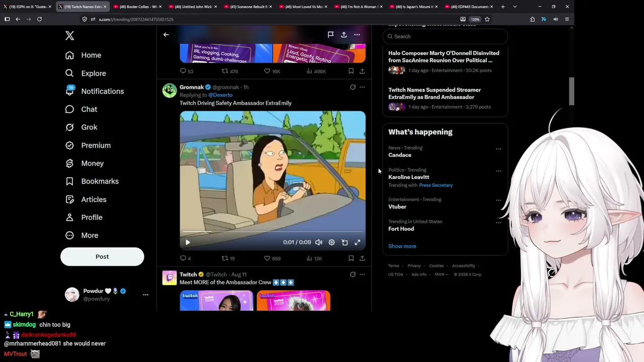Open more options on Gromnak's post
This screenshot has height=362, width=644.
[362, 87]
